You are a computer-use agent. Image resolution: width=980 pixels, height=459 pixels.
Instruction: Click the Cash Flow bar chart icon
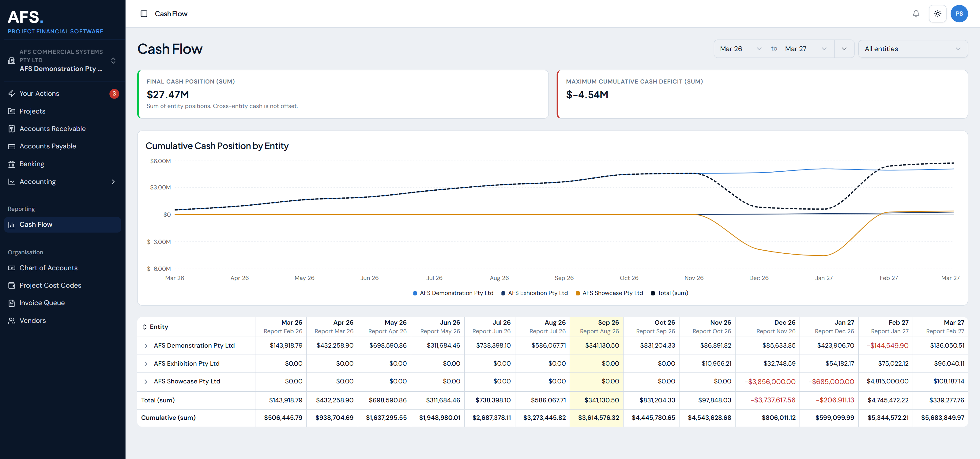(12, 225)
